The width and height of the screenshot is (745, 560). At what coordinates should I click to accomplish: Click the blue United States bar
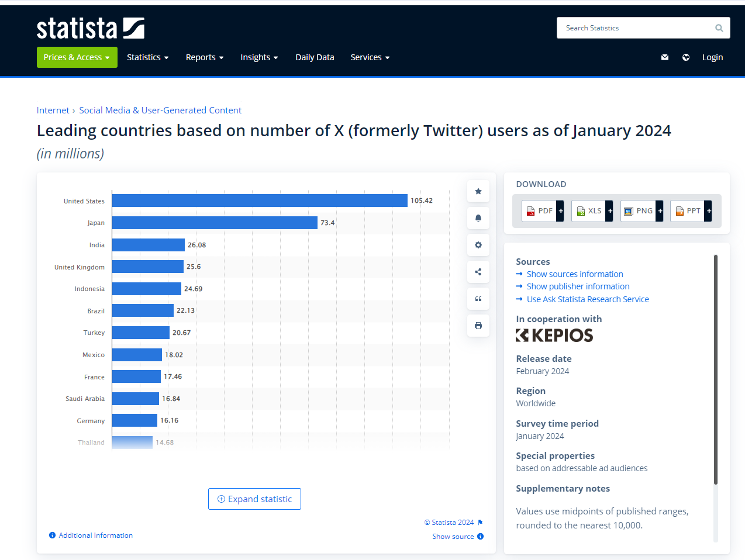click(260, 201)
